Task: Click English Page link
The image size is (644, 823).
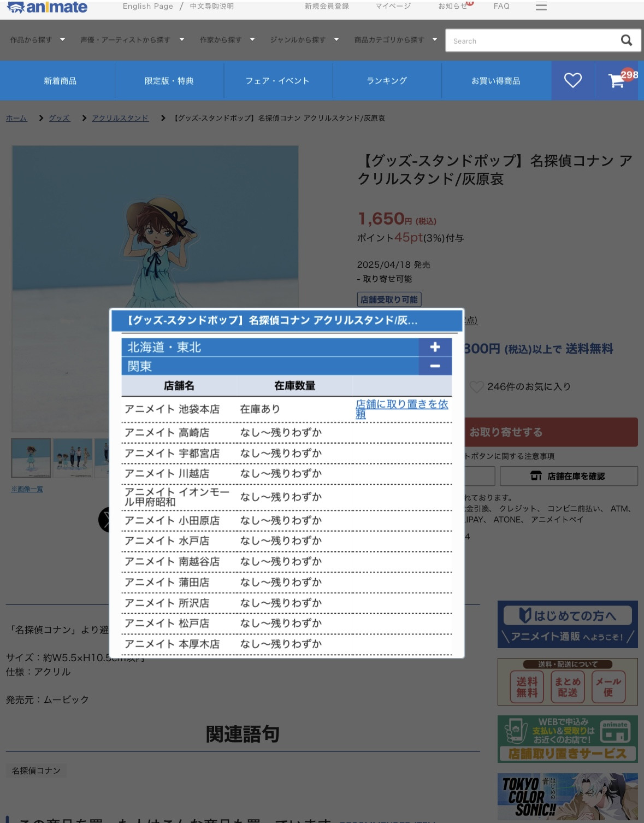Action: [147, 6]
